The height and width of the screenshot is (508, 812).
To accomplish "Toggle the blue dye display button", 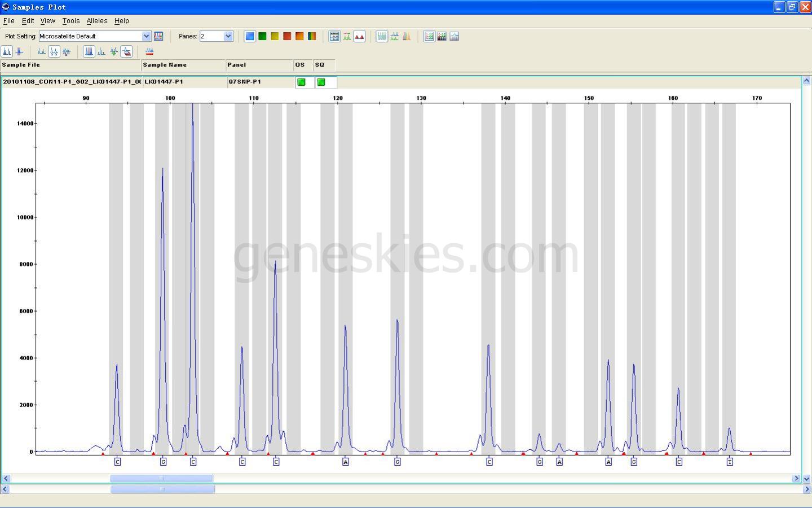I will tap(250, 36).
